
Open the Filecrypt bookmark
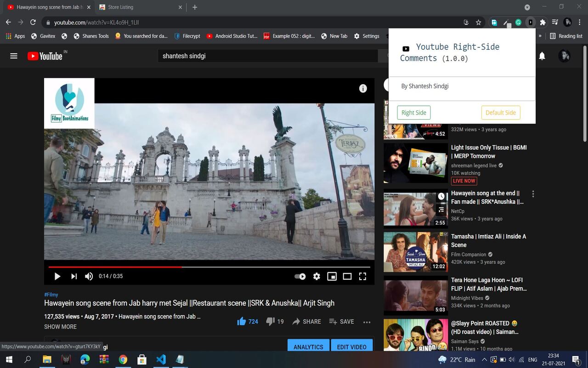pos(187,36)
